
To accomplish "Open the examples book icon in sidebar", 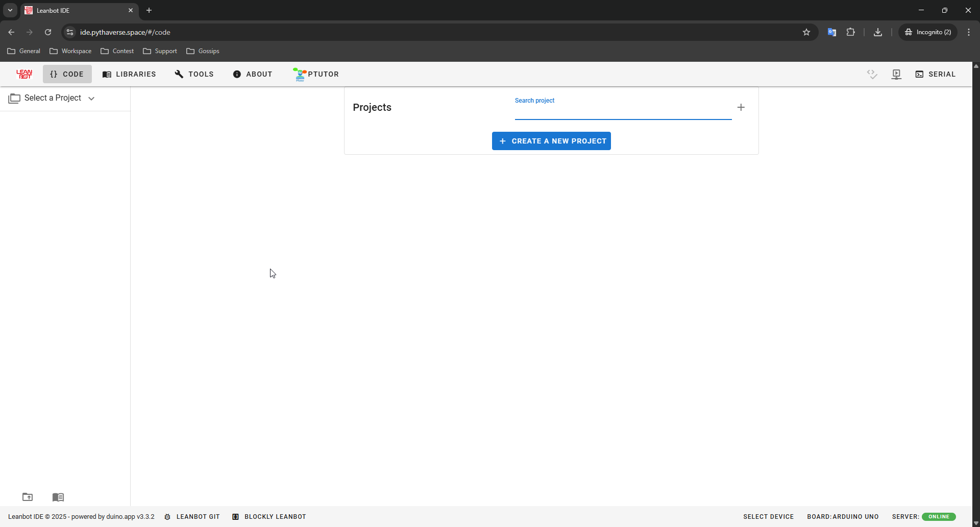I will [x=58, y=497].
